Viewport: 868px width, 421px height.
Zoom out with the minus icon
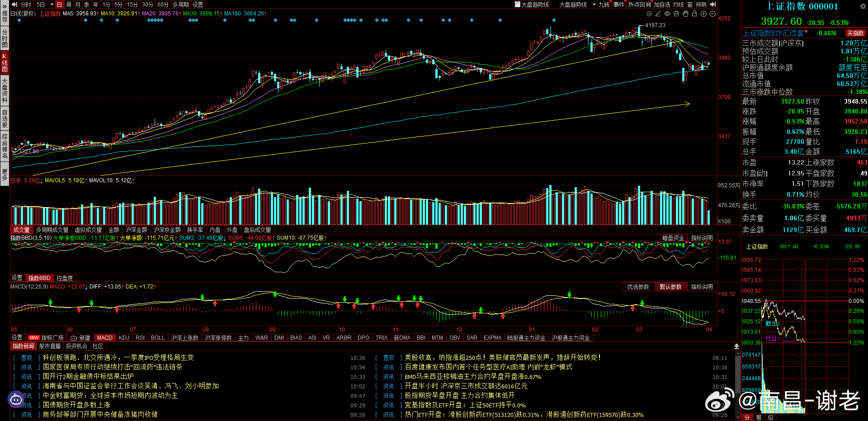712,14
